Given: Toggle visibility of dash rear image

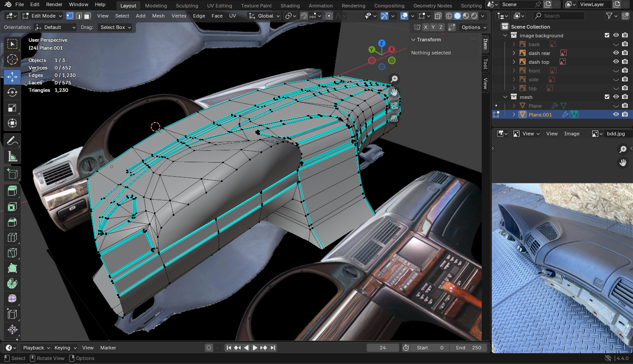Looking at the screenshot, I should pyautogui.click(x=616, y=53).
